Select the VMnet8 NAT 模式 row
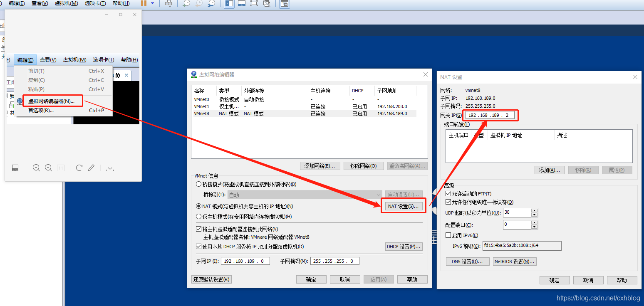644x306 pixels. [x=304, y=114]
